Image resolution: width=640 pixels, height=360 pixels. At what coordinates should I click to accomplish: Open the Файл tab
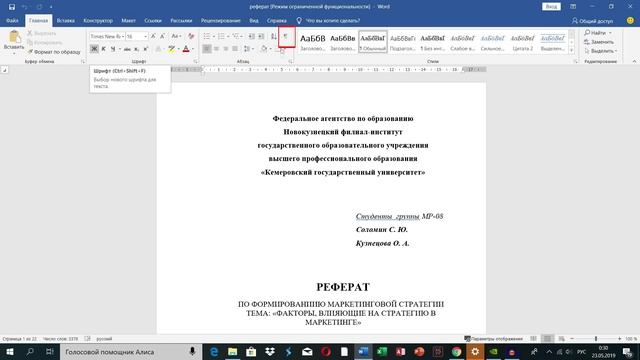tap(12, 20)
